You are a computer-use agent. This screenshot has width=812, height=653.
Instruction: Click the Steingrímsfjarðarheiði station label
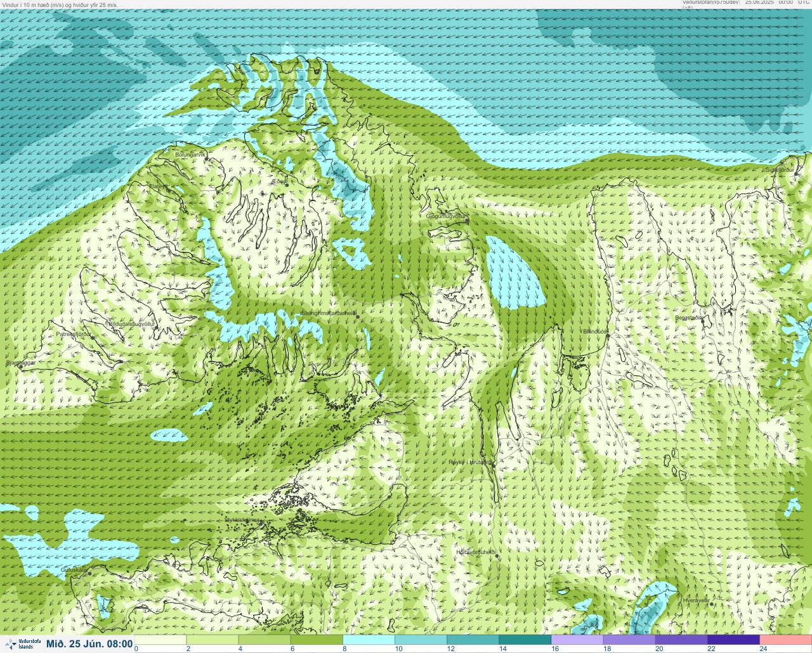pos(328,313)
